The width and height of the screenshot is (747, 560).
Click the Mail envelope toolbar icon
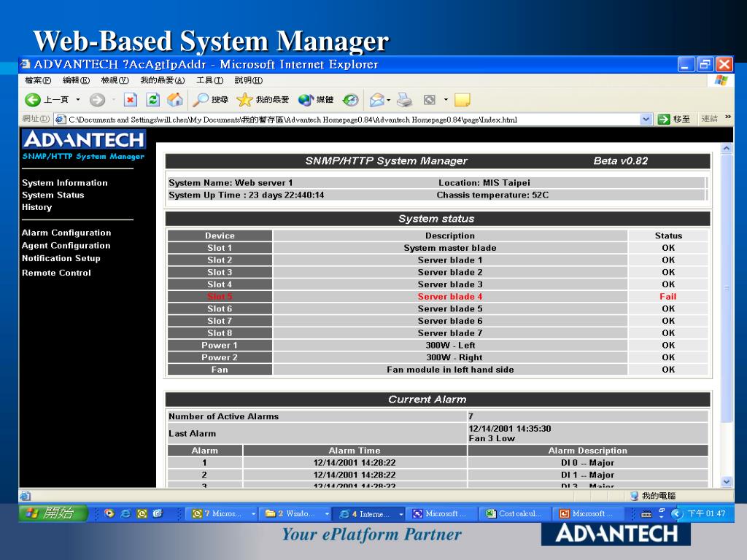376,99
